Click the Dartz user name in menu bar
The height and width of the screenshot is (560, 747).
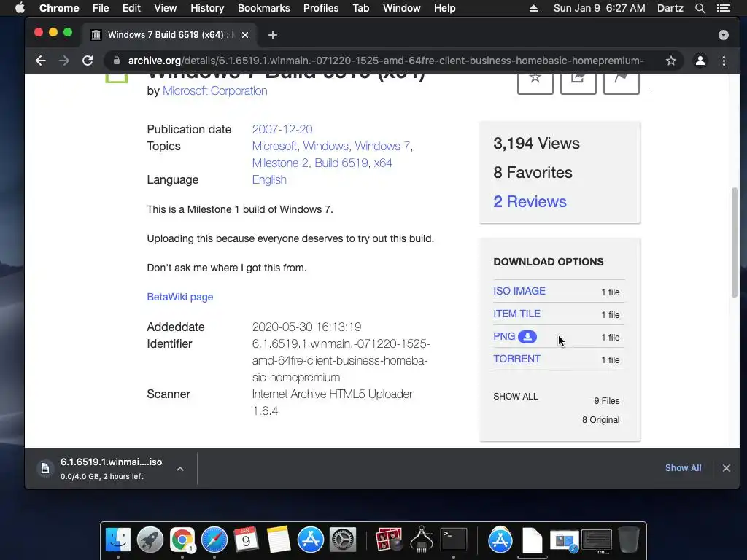tap(670, 8)
